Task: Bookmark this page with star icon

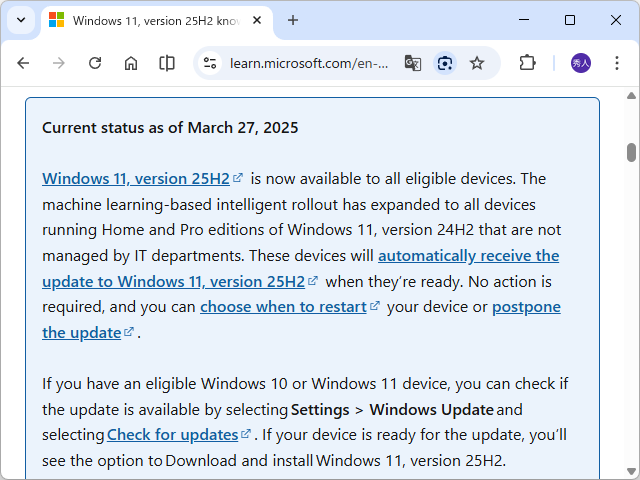Action: 476,63
